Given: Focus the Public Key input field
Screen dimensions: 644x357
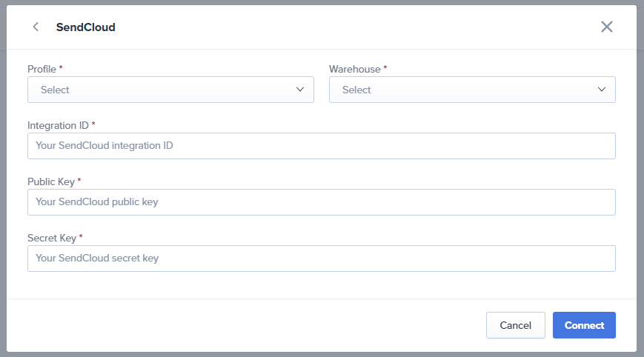Looking at the screenshot, I should coord(322,202).
